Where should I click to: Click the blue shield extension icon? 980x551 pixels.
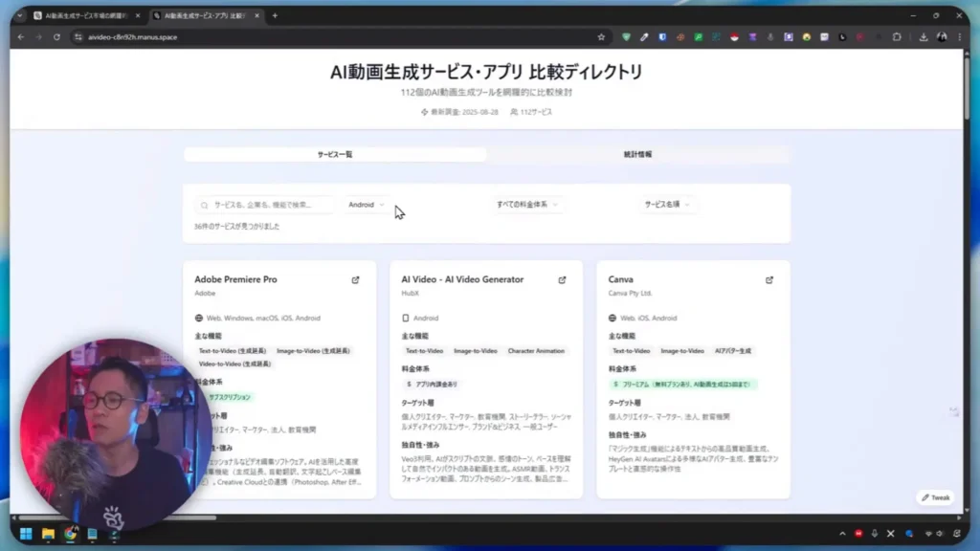coord(662,37)
